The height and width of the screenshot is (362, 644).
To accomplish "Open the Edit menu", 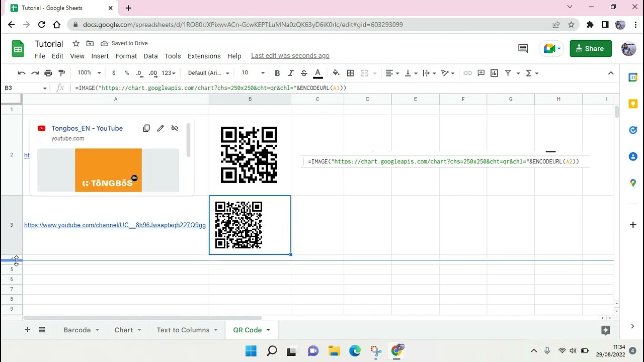I will point(57,56).
